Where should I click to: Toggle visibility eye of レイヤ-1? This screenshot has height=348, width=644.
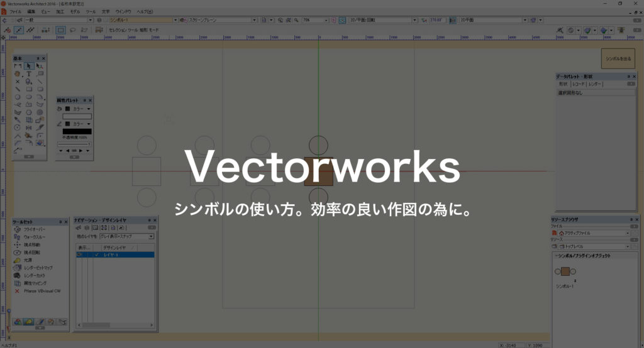80,255
